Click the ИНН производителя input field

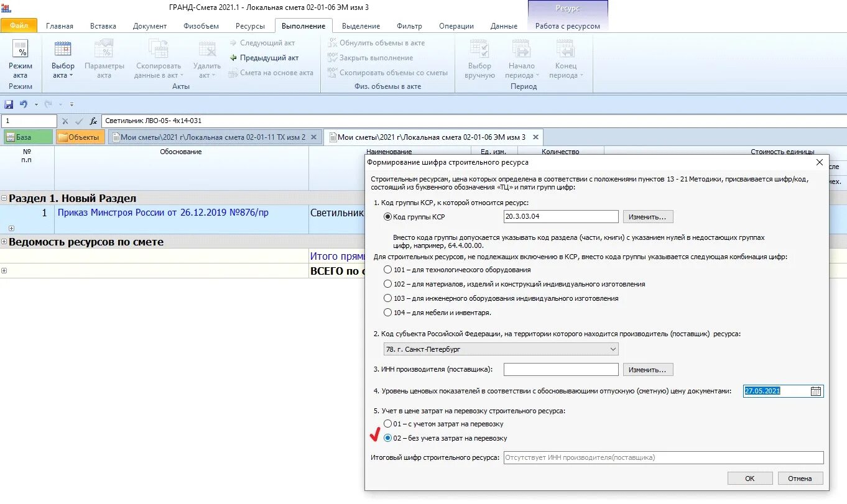point(561,370)
